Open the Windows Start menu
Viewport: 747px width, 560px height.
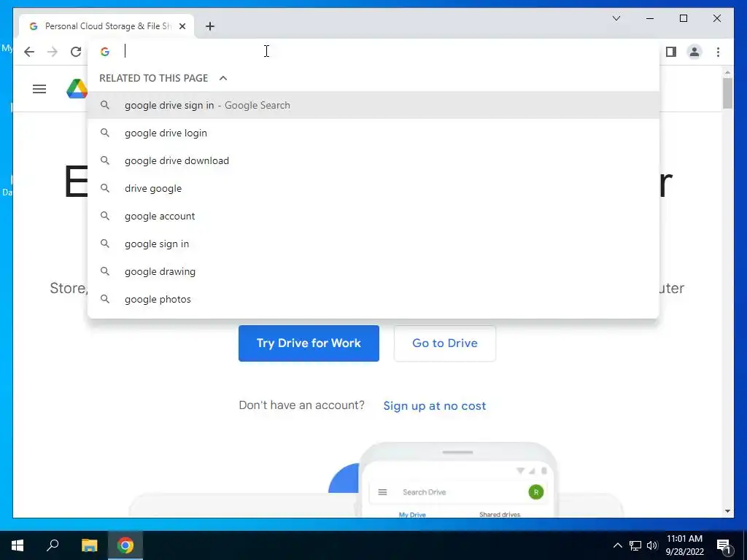click(18, 545)
